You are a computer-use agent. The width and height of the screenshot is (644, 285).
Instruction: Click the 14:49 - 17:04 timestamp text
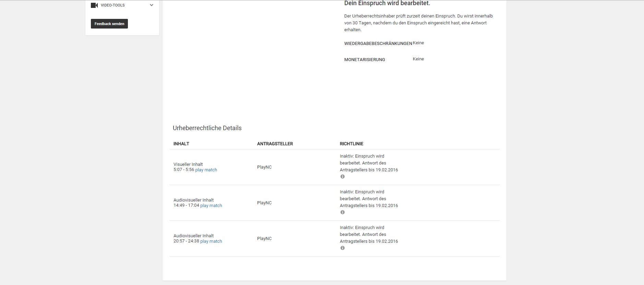pos(186,205)
